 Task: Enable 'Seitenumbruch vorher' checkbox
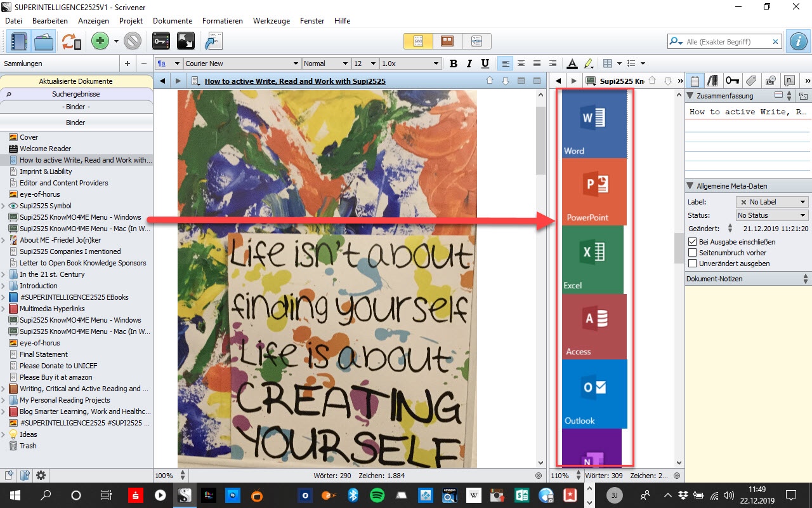click(692, 253)
